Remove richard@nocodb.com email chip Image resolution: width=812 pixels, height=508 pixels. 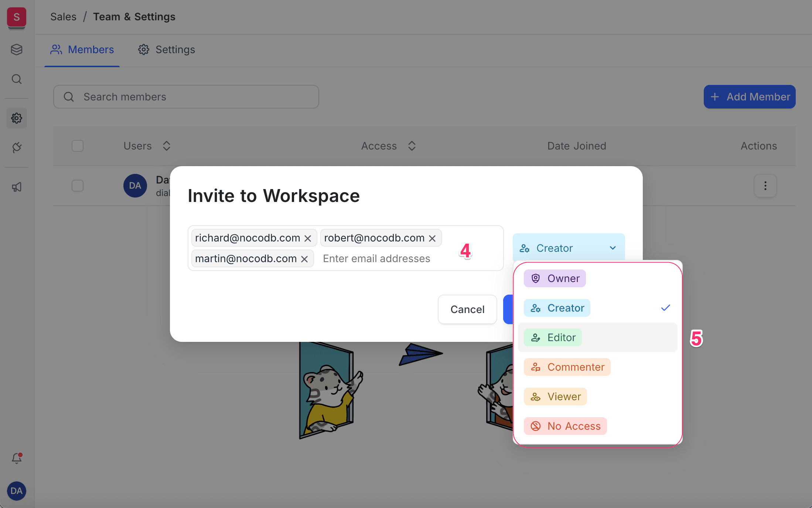coord(308,238)
